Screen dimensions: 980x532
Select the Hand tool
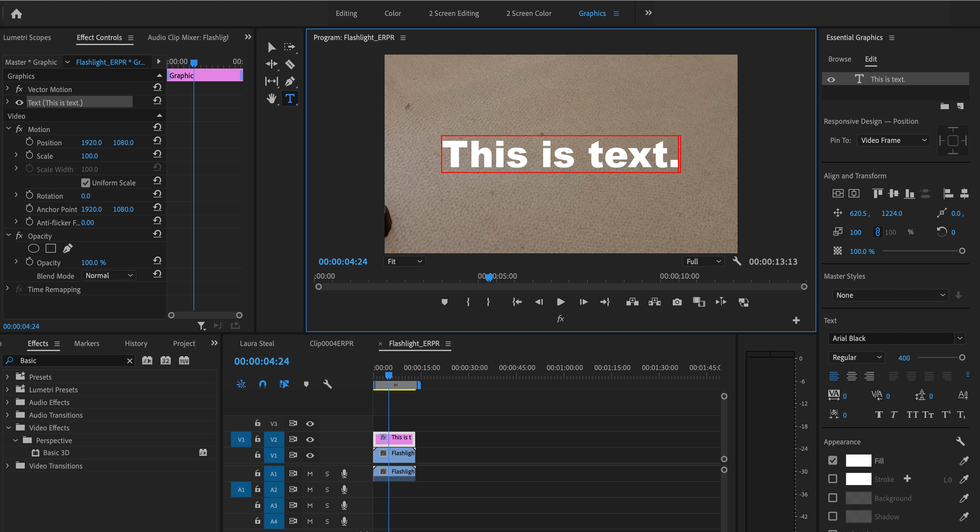[x=271, y=99]
